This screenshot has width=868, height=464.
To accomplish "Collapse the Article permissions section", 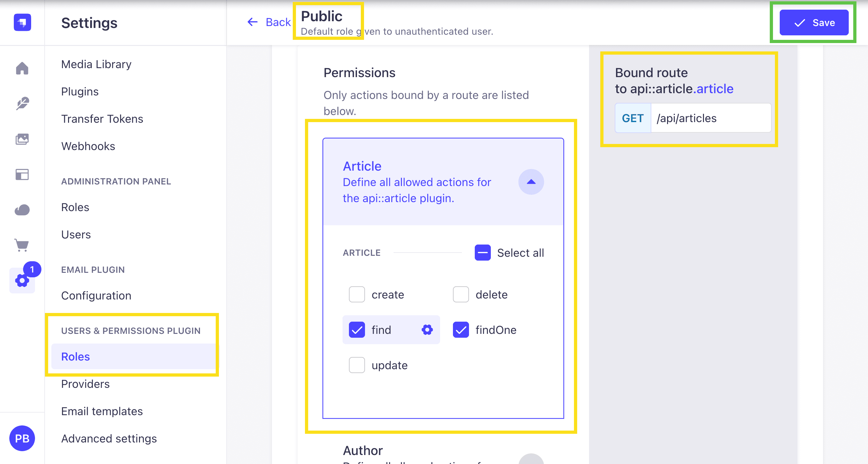I will (x=531, y=182).
